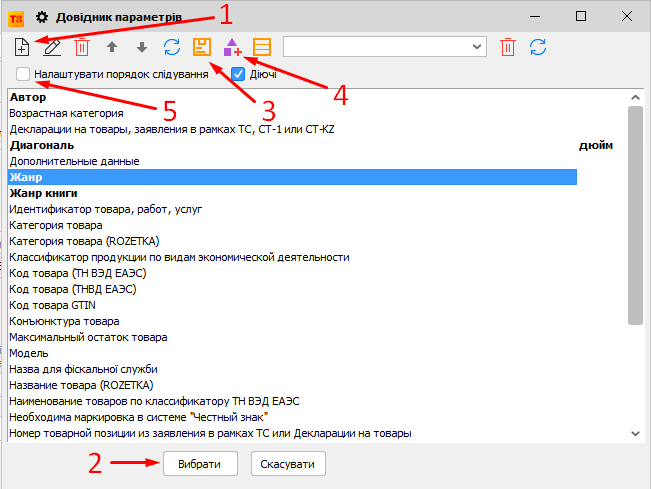Click the purple shapes add icon
The image size is (651, 489).
pos(232,47)
